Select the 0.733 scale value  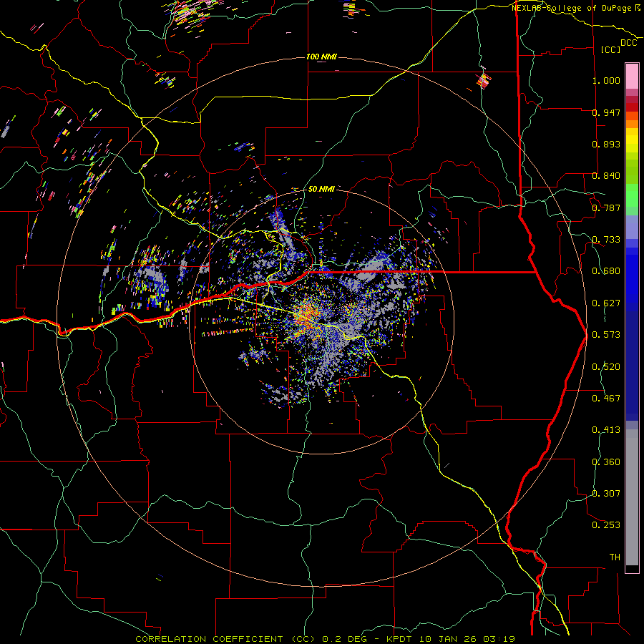[606, 240]
